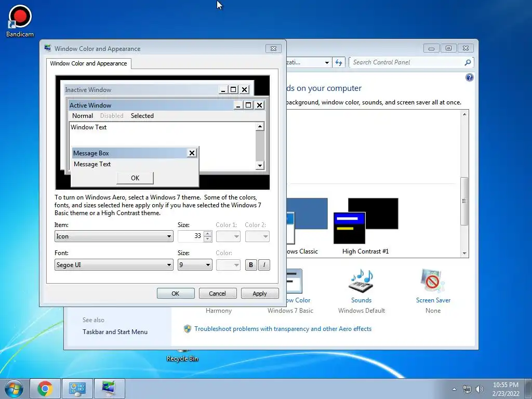Viewport: 532px width, 399px height.
Task: Open Control Panel taskbar button
Action: tap(77, 389)
